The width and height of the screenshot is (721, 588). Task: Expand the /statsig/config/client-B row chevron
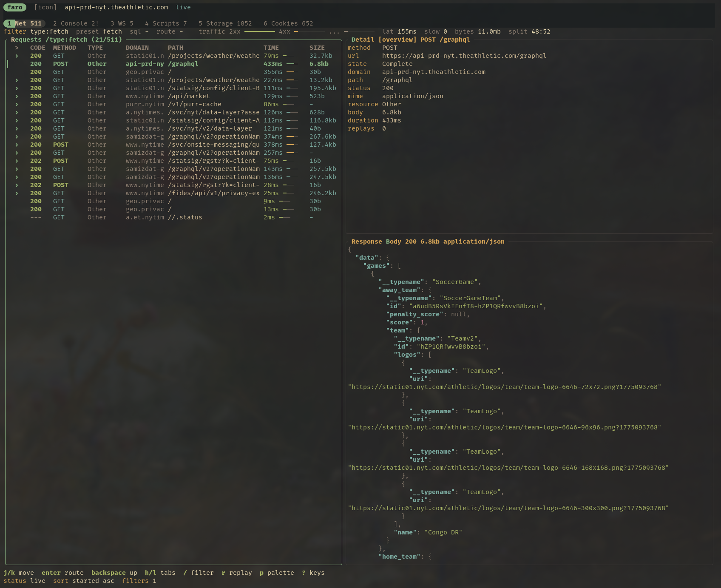(x=17, y=88)
